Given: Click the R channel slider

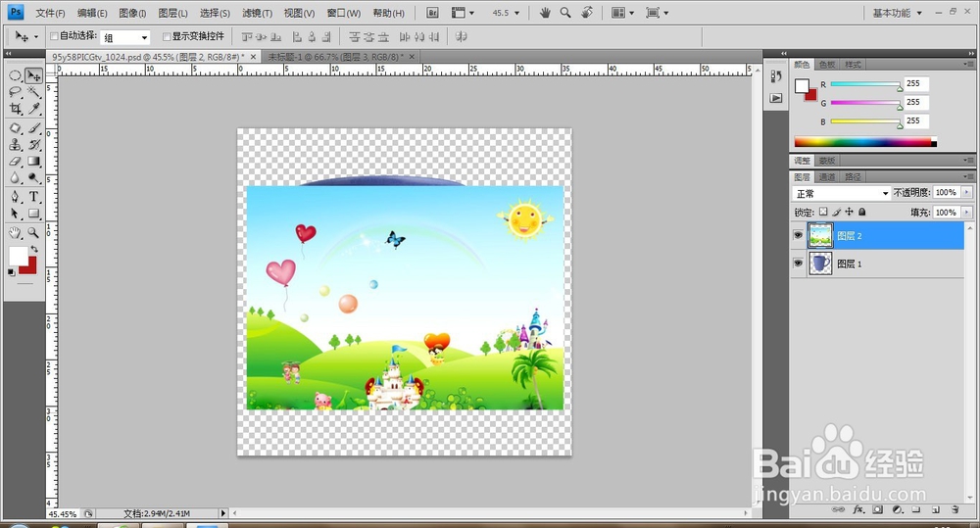Looking at the screenshot, I should 866,84.
